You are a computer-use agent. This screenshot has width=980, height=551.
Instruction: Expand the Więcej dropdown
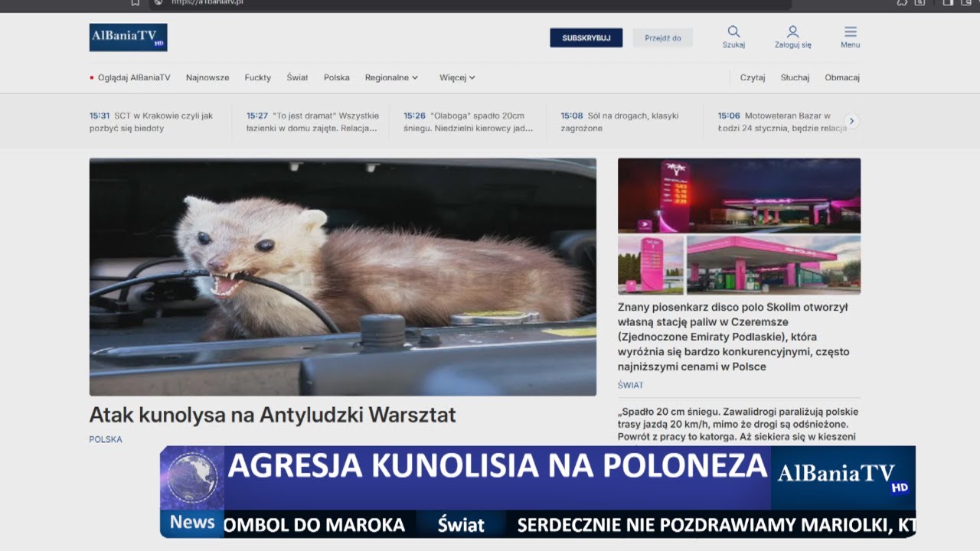[x=457, y=77]
